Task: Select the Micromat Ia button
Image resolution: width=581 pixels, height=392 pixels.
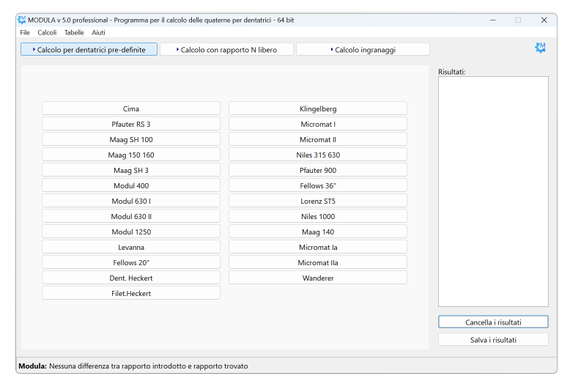Action: tap(318, 247)
